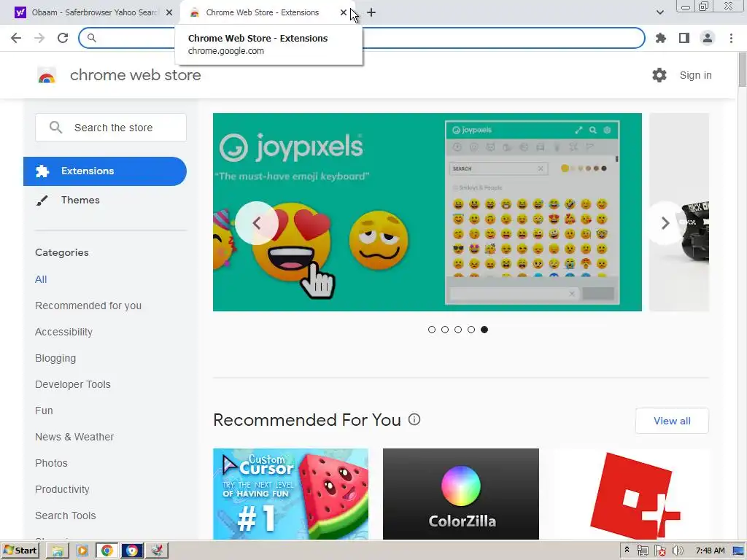Screen dimensions: 747x560
Task: Show the previous carousel slide
Action: [x=257, y=223]
